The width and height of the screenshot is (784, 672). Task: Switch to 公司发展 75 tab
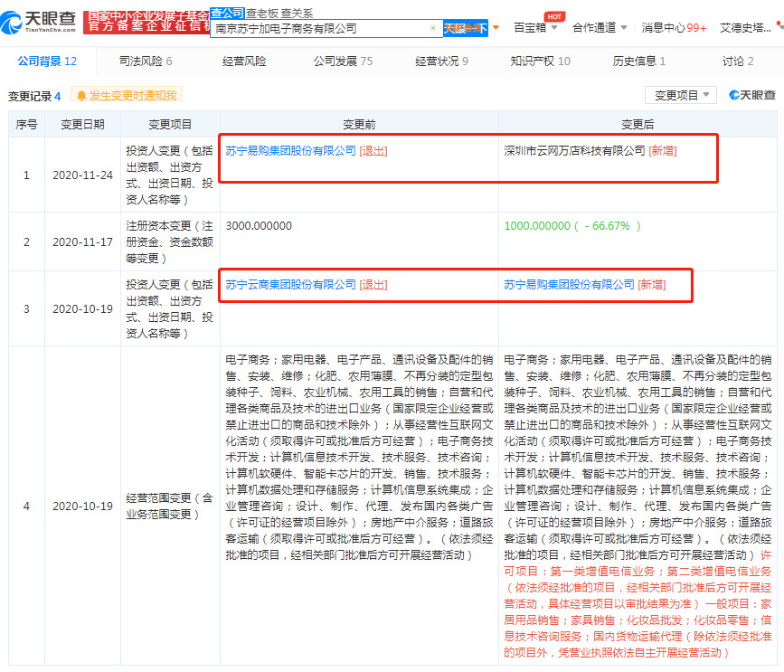[x=343, y=61]
